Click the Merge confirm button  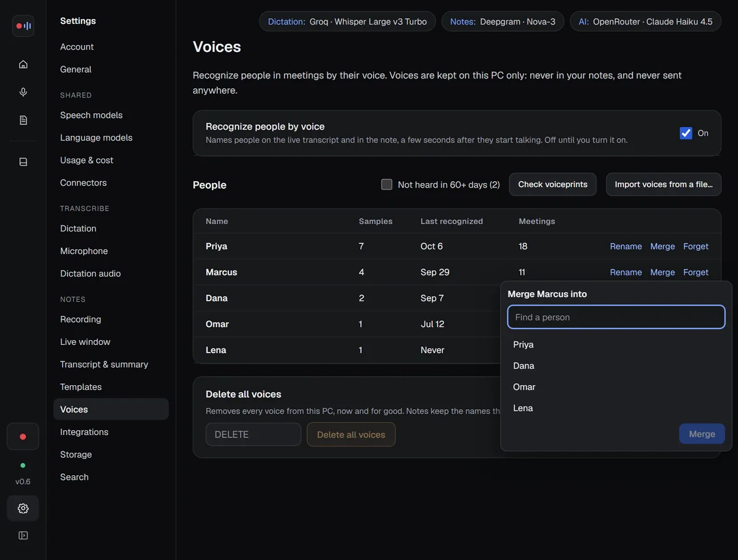coord(702,434)
